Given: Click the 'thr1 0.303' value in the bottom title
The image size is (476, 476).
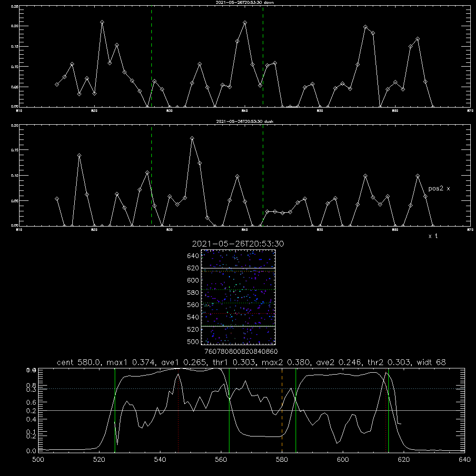Looking at the screenshot, I should [x=234, y=362].
